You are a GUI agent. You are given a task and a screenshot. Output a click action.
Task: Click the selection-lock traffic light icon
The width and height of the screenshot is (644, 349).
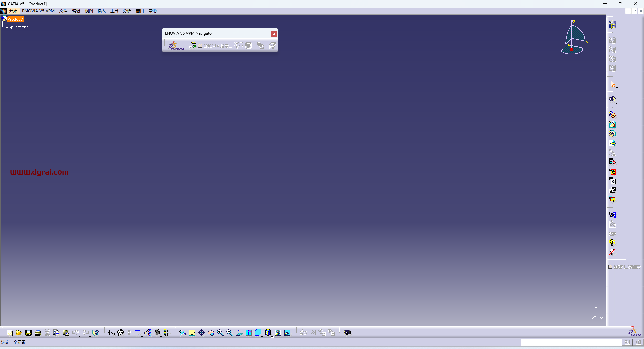[129, 333]
